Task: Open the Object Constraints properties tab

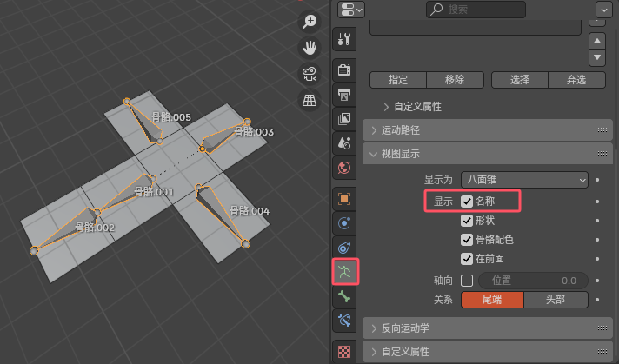Action: (344, 248)
